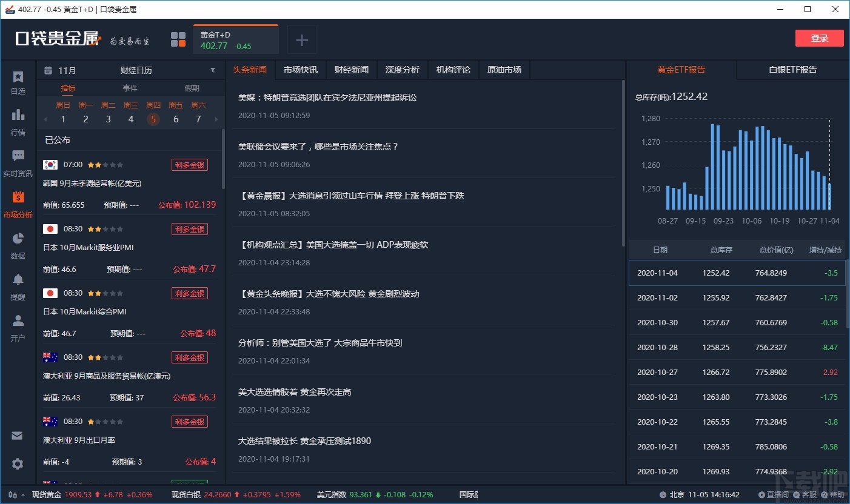Screen dimensions: 850x504
Task: Open settings via the gear icon
Action: (18, 464)
